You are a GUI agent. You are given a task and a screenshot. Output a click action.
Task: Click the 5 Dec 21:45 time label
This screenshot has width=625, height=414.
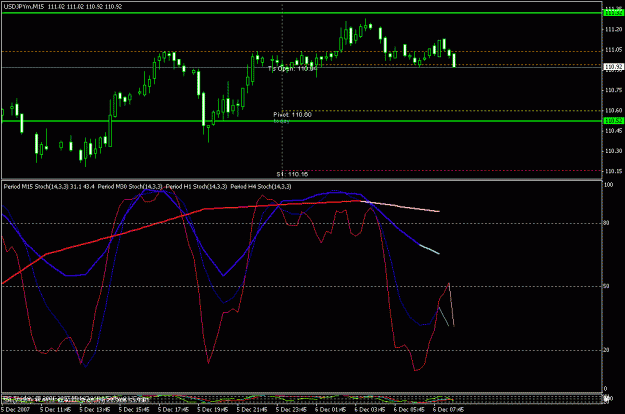pyautogui.click(x=252, y=410)
